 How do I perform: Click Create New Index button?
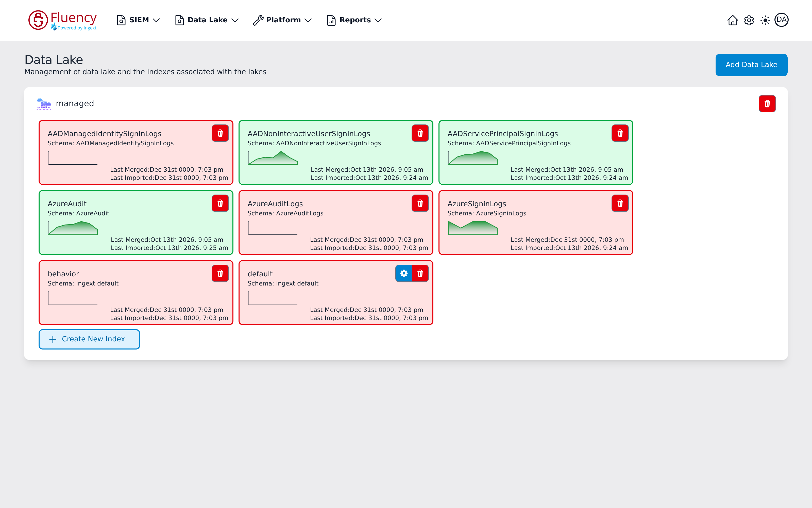[89, 339]
